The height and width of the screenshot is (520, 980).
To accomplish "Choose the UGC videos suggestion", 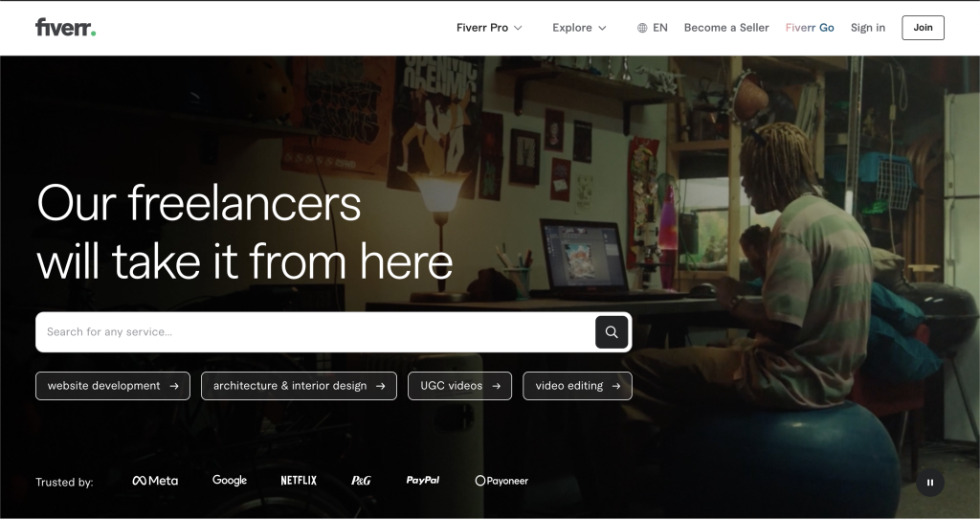I will pos(460,386).
